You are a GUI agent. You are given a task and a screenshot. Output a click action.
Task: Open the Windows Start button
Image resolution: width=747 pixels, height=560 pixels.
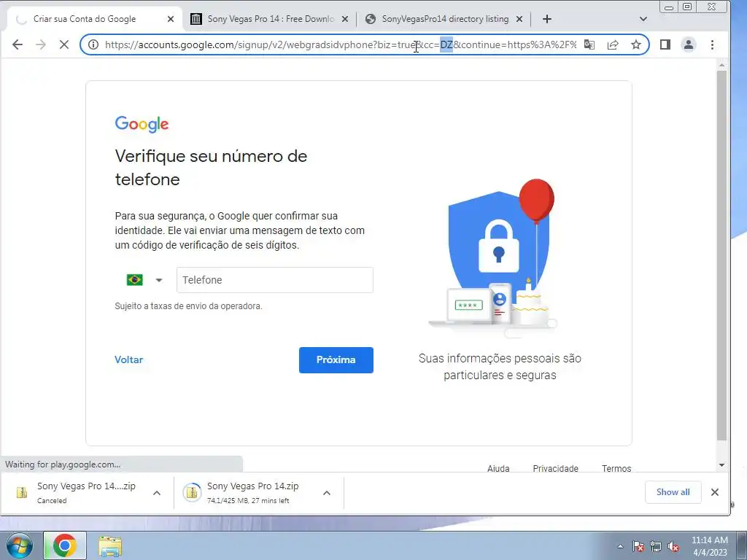click(20, 545)
